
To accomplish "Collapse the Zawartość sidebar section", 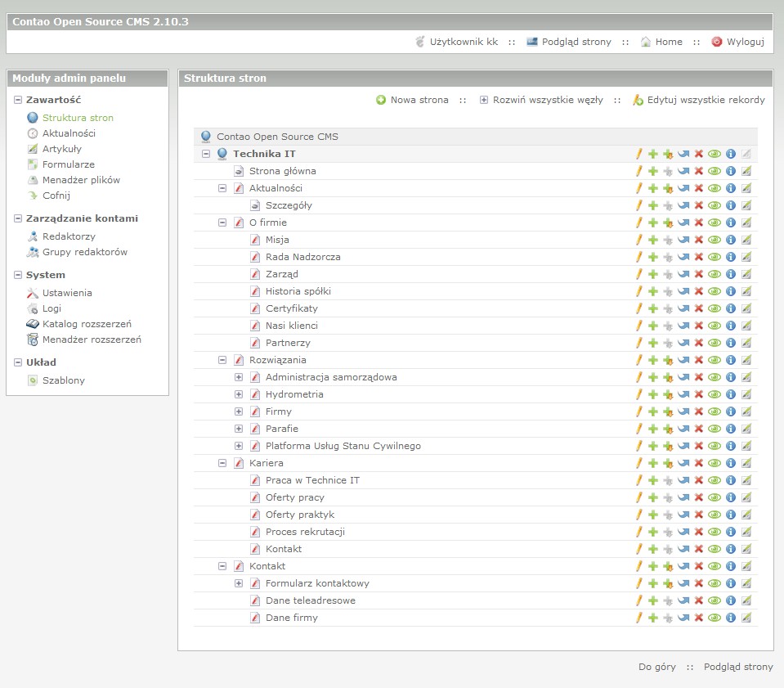I will [18, 100].
